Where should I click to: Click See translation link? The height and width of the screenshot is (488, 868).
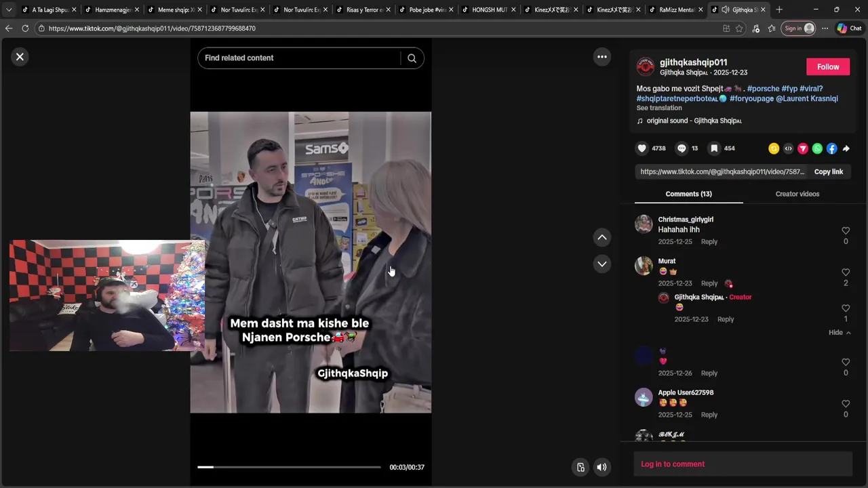(659, 108)
